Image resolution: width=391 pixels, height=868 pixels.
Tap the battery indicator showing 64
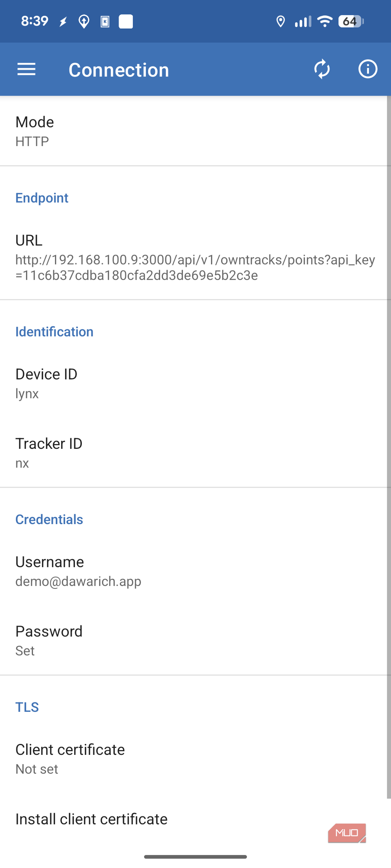tap(351, 21)
